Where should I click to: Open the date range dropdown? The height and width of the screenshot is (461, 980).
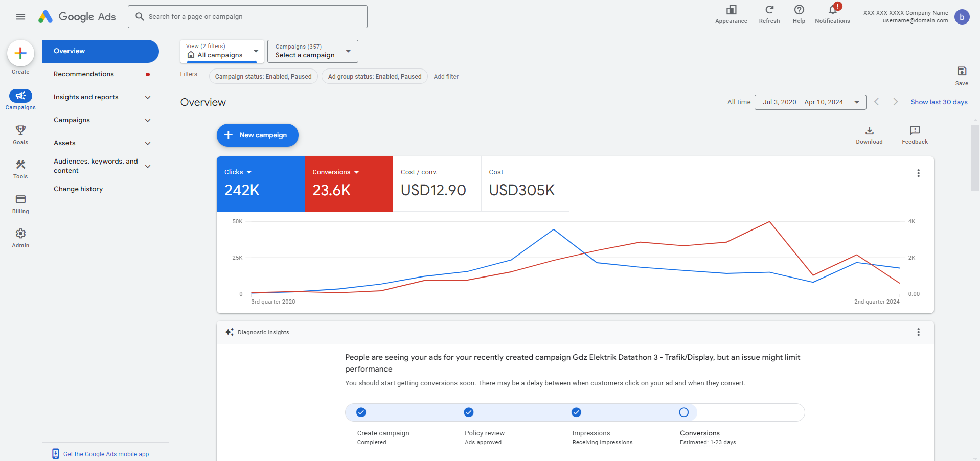tap(810, 102)
